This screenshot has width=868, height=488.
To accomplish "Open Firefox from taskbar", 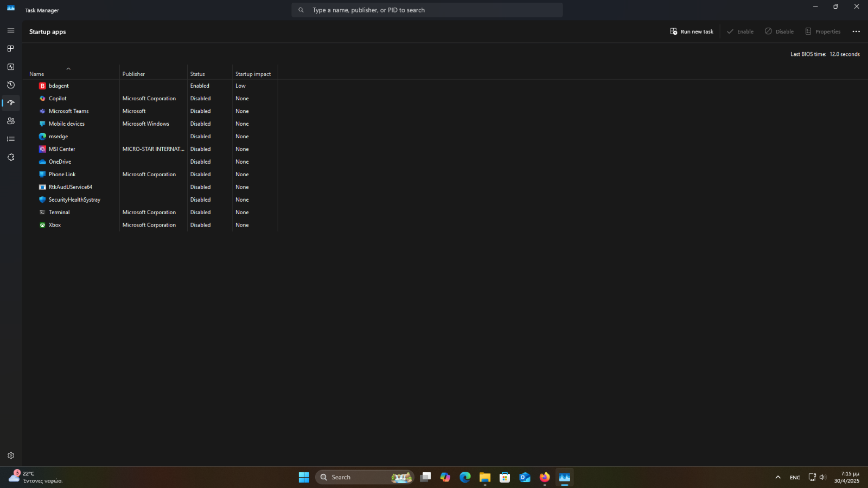I will [545, 477].
